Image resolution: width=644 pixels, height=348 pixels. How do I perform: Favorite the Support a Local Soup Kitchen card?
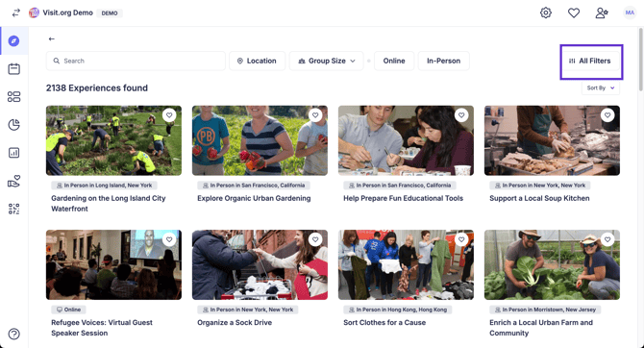(x=607, y=115)
